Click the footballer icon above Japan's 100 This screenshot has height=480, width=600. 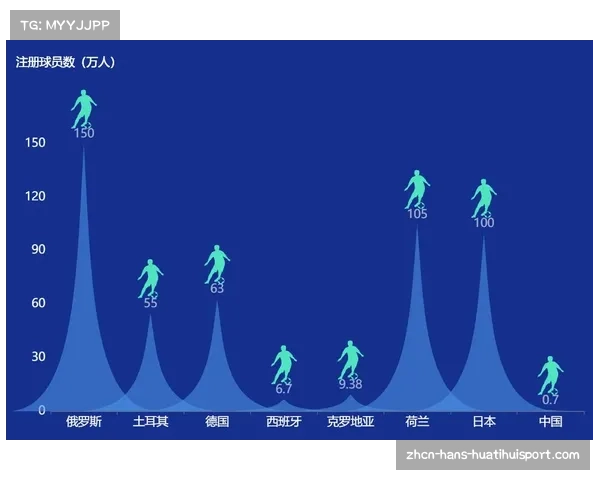click(x=484, y=198)
